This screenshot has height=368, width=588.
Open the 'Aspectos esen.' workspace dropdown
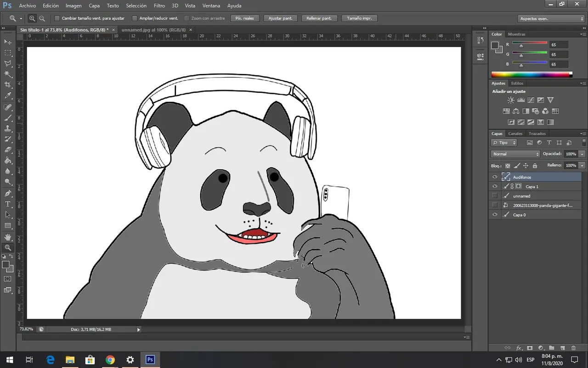click(551, 19)
